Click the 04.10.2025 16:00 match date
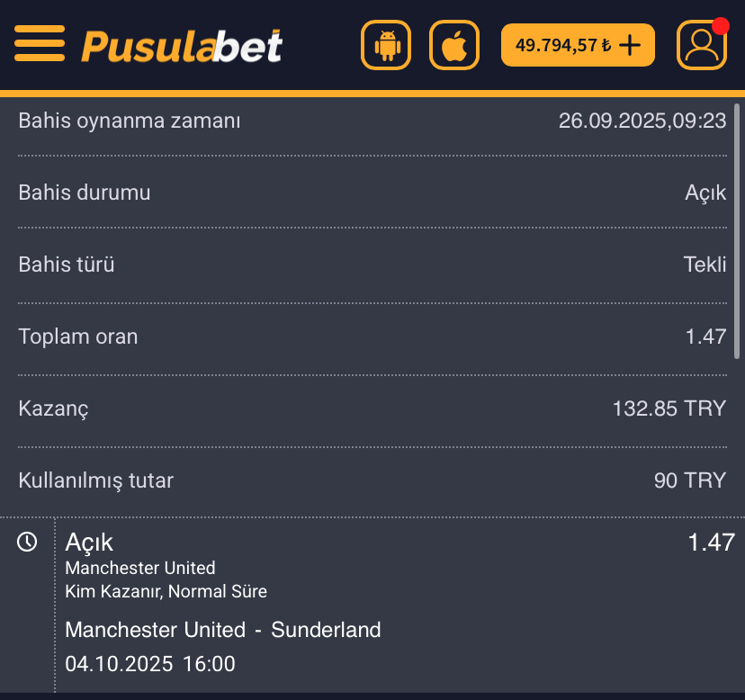The width and height of the screenshot is (745, 700). tap(150, 664)
